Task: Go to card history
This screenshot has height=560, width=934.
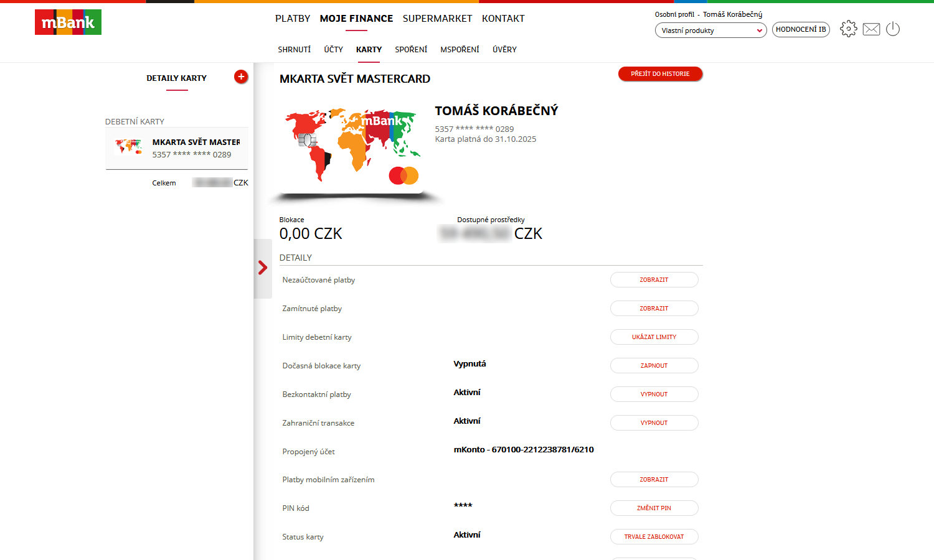Action: pyautogui.click(x=660, y=74)
